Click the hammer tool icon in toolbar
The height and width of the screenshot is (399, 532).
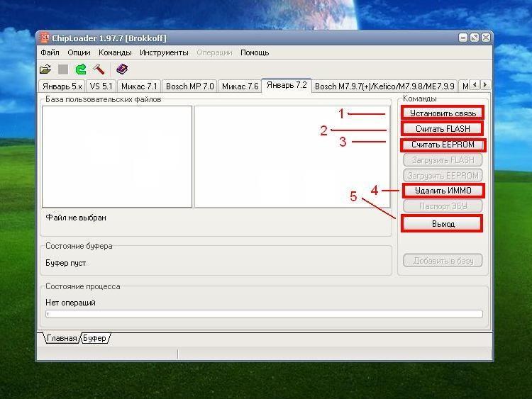[99, 69]
